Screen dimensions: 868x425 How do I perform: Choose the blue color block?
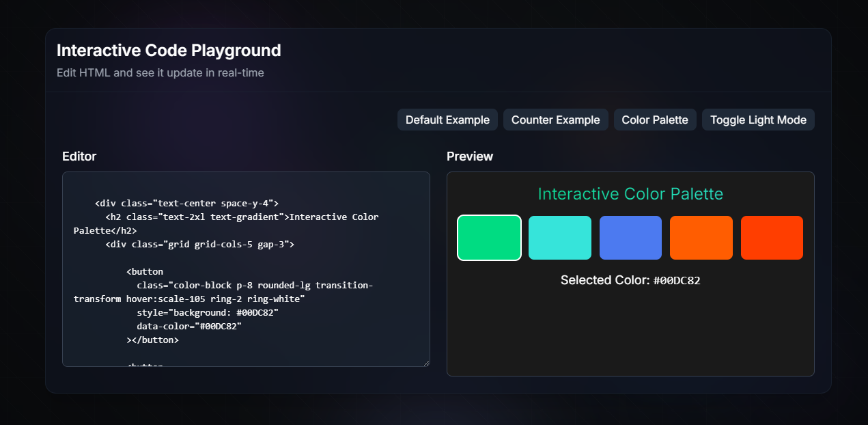click(x=630, y=238)
